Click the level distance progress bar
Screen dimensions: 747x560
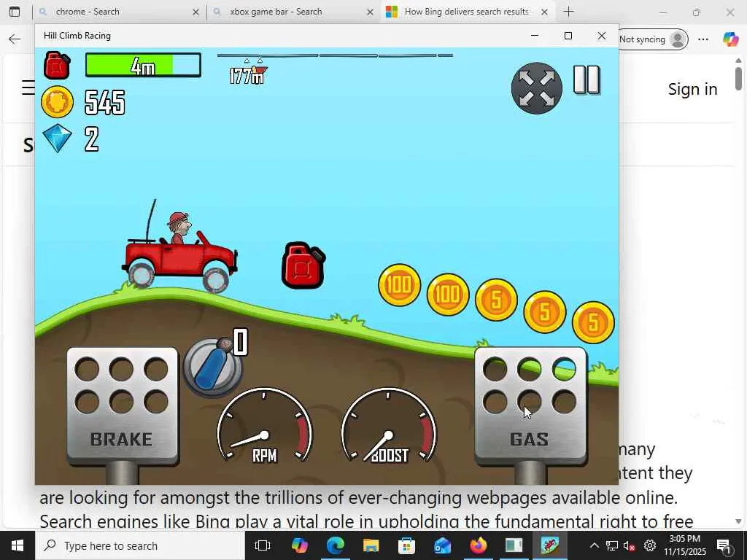click(335, 55)
